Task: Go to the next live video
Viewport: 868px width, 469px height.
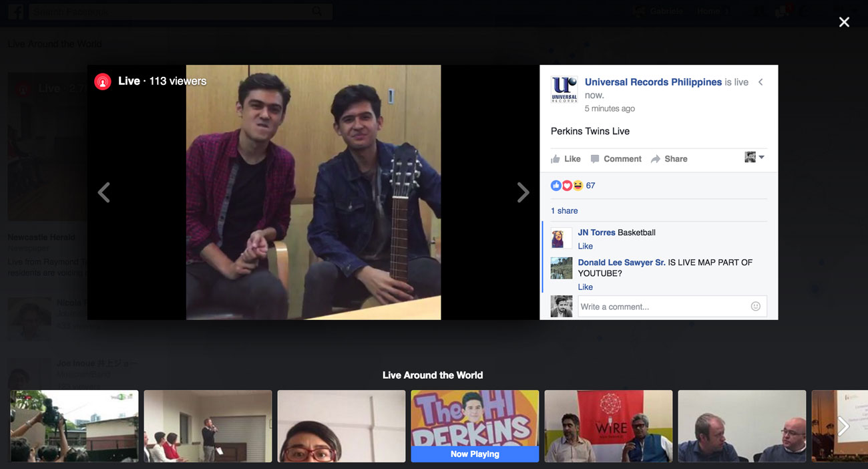Action: pyautogui.click(x=523, y=193)
